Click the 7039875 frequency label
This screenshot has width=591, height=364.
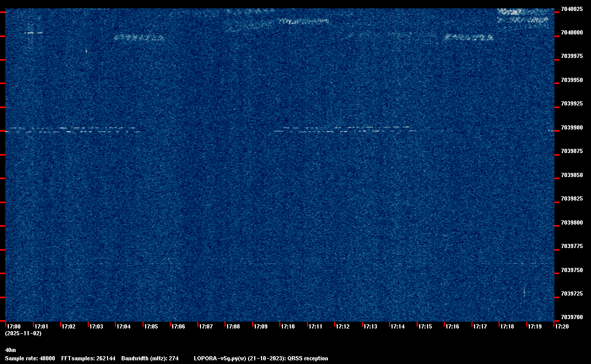(572, 151)
